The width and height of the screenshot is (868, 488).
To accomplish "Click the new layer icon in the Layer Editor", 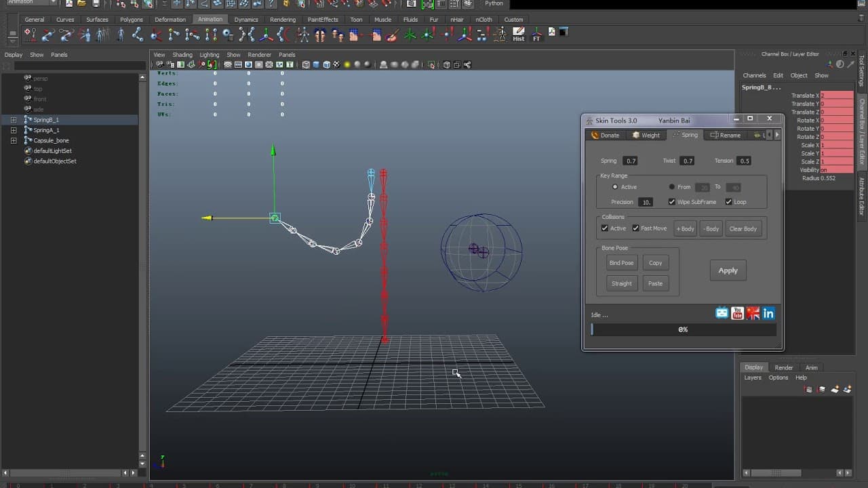I will pyautogui.click(x=835, y=389).
